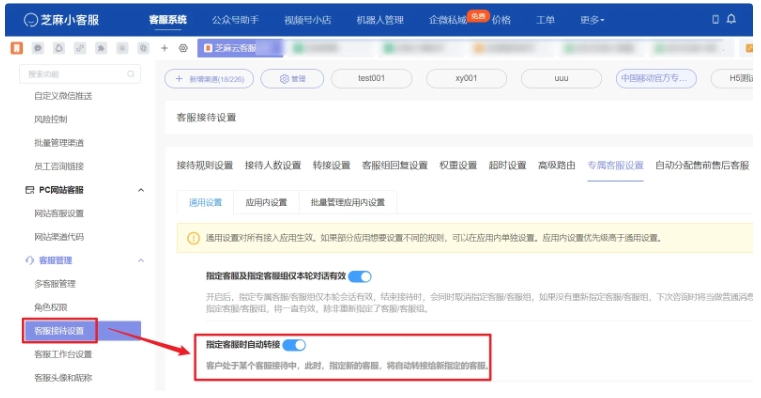Screen dimensions: 761x398
Task: Click the puzzle piece icon in toolbar
Action: pyautogui.click(x=101, y=48)
